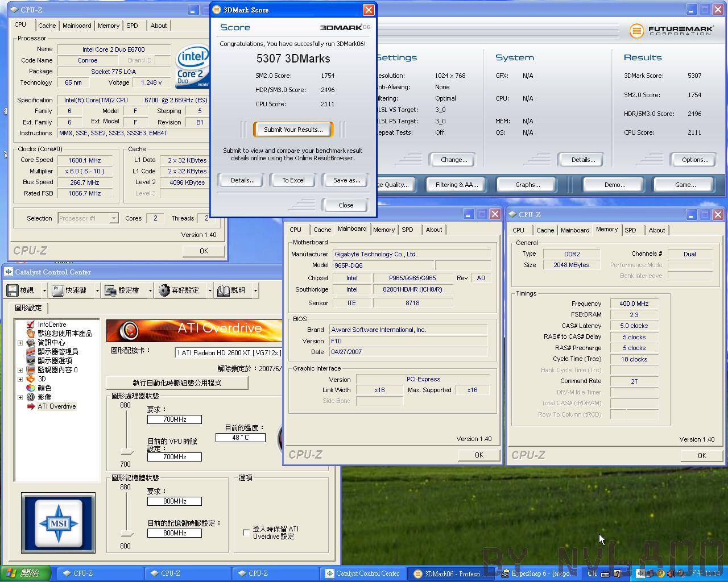Expand the 監視器內容 0 tree node
Screen dimensions: 728x582
click(x=20, y=370)
